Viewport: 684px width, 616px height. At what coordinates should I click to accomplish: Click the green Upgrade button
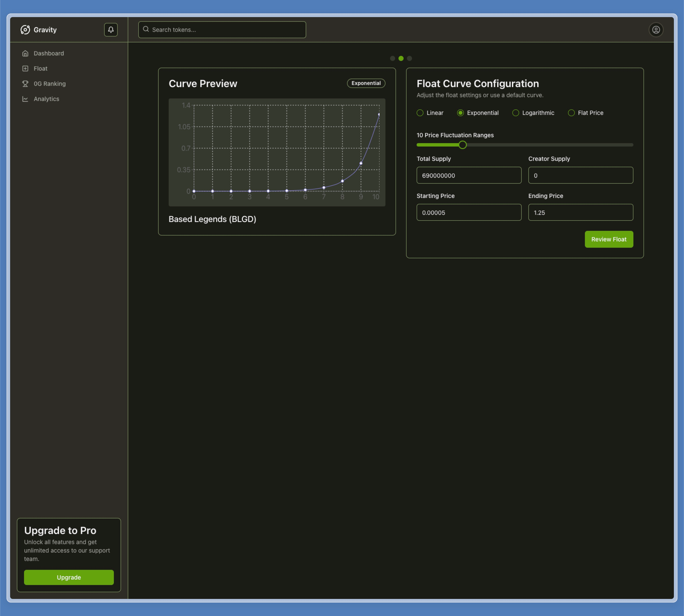click(x=69, y=577)
